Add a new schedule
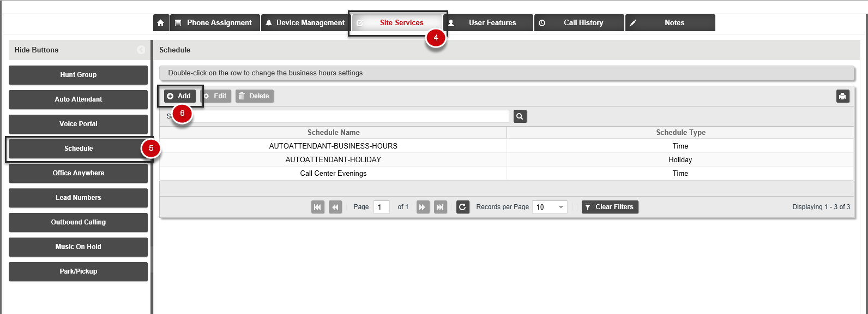The width and height of the screenshot is (868, 314). [x=179, y=96]
